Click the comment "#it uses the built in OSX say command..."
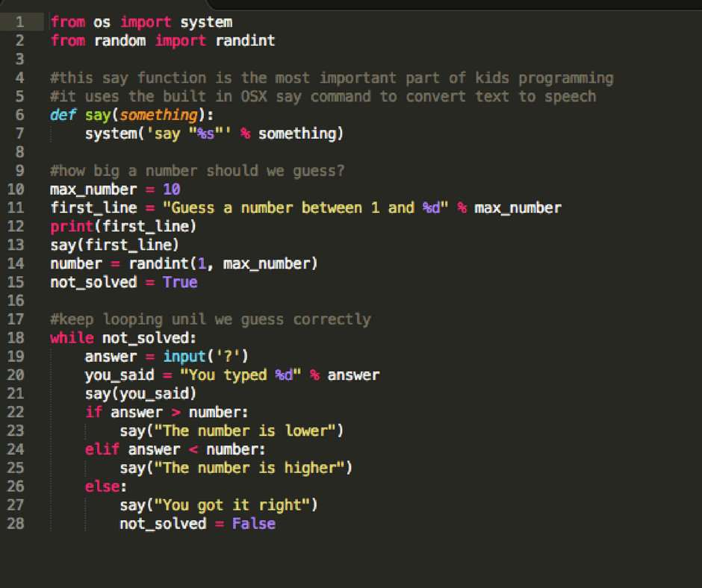Image resolution: width=702 pixels, height=588 pixels. 323,97
